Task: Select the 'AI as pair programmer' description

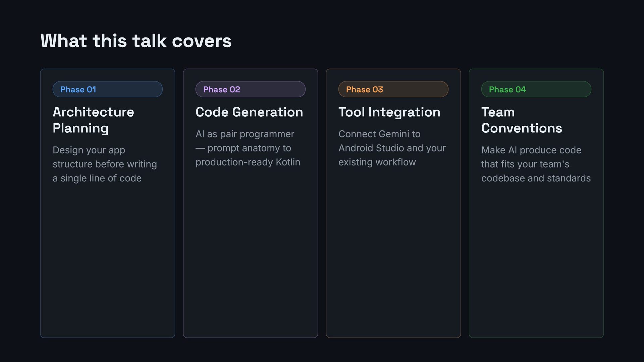Action: 248,148
